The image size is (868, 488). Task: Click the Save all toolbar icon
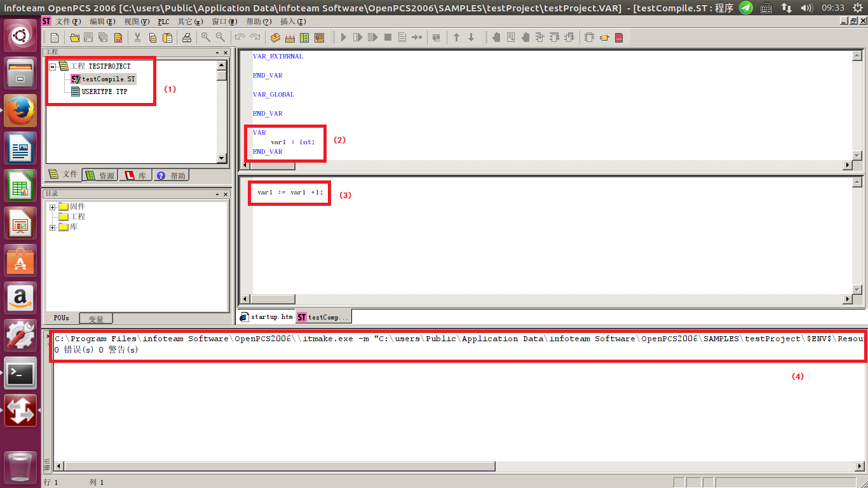pyautogui.click(x=102, y=37)
